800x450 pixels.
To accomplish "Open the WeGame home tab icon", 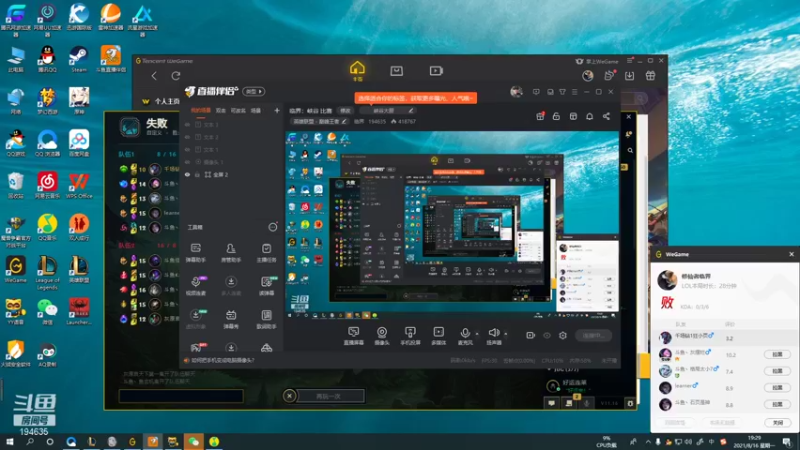I will coord(357,68).
